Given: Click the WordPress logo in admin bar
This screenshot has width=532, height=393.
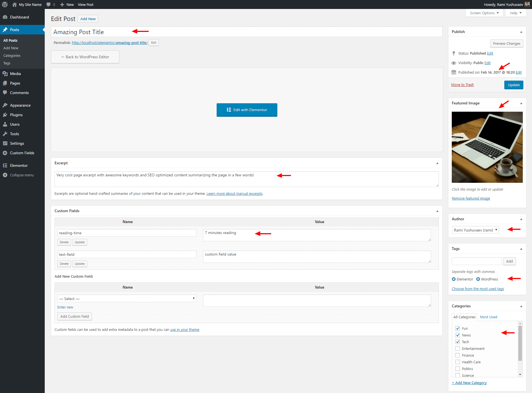Looking at the screenshot, I should coord(5,4).
